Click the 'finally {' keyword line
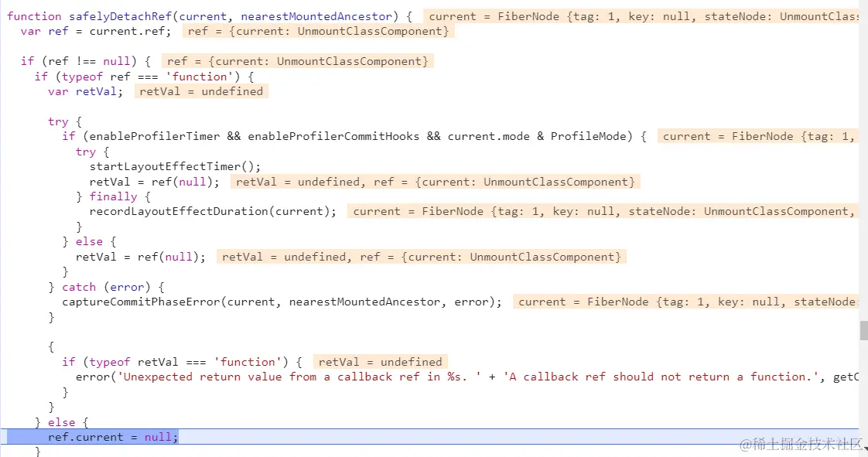Image resolution: width=868 pixels, height=457 pixels. 113,197
